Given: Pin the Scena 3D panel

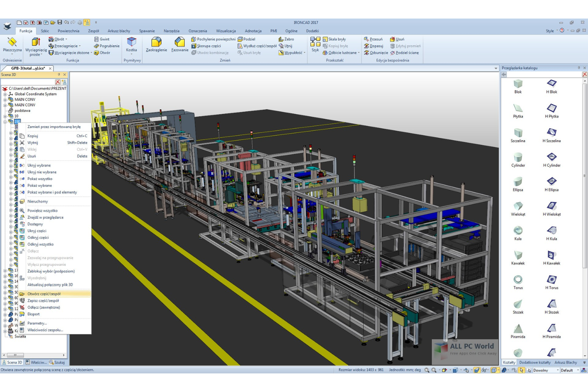Looking at the screenshot, I should click(59, 75).
